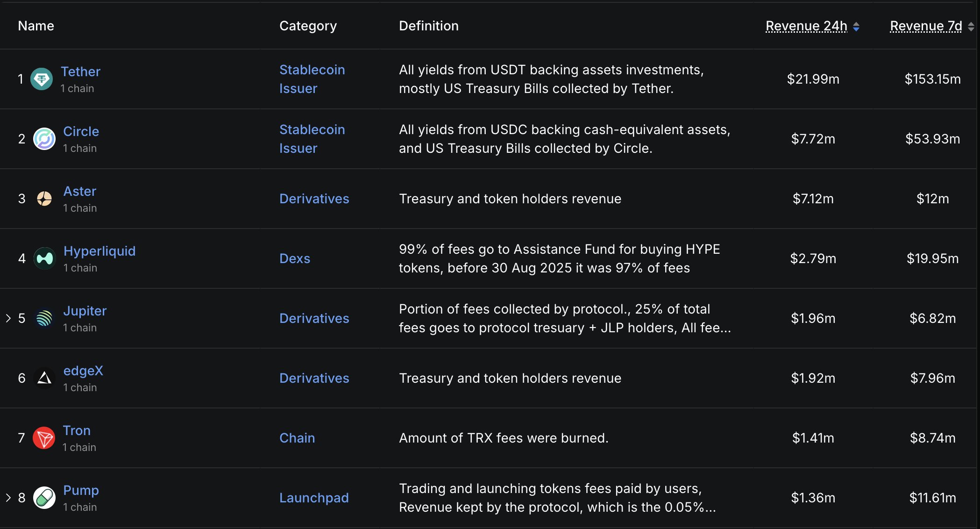Click the Name column header
The image size is (980, 529).
pos(36,26)
